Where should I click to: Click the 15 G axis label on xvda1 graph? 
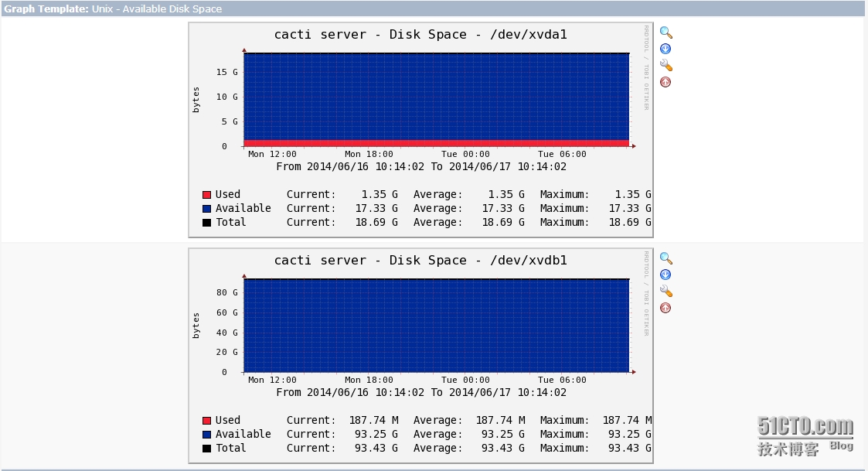click(227, 72)
